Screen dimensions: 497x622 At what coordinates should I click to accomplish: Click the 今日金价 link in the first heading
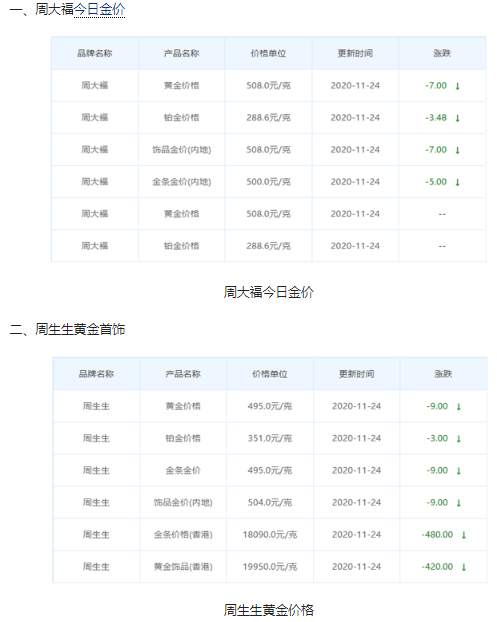[100, 10]
